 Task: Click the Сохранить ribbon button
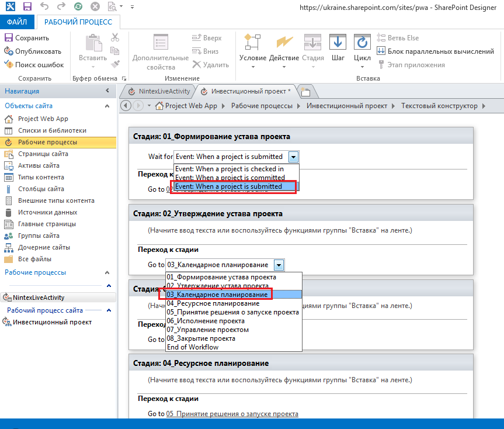coord(27,38)
